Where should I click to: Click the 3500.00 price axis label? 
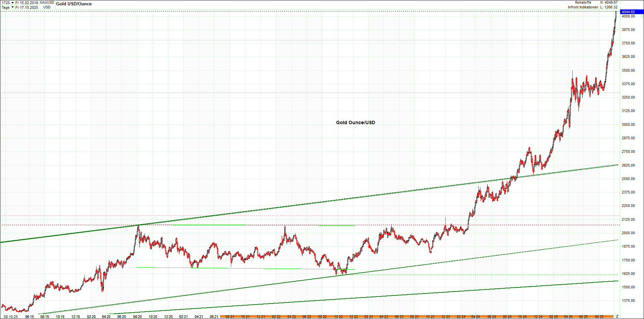coord(628,70)
